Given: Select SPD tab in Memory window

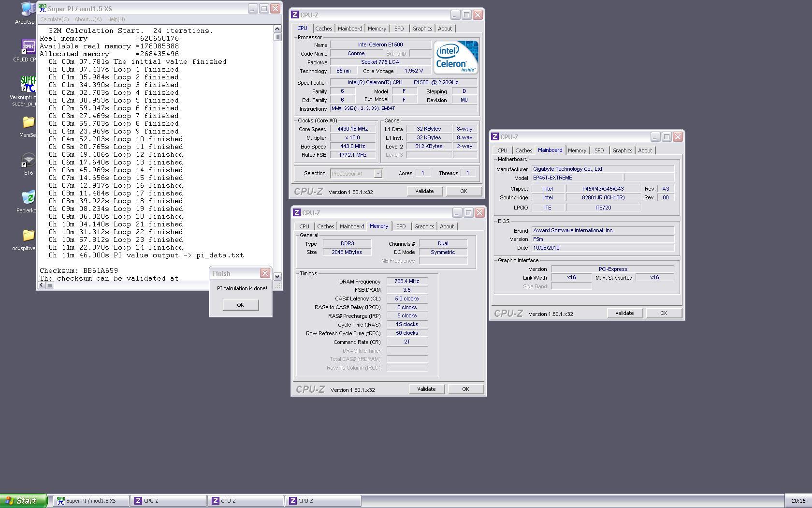Looking at the screenshot, I should pyautogui.click(x=401, y=226).
